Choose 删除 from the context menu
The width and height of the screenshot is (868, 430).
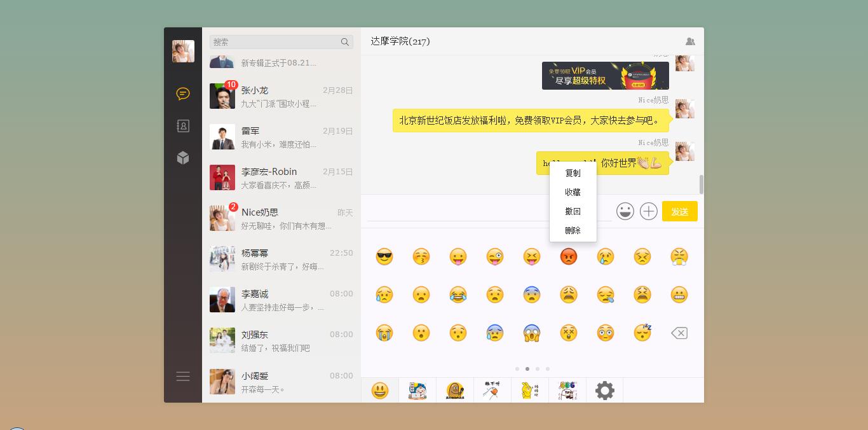tap(573, 230)
